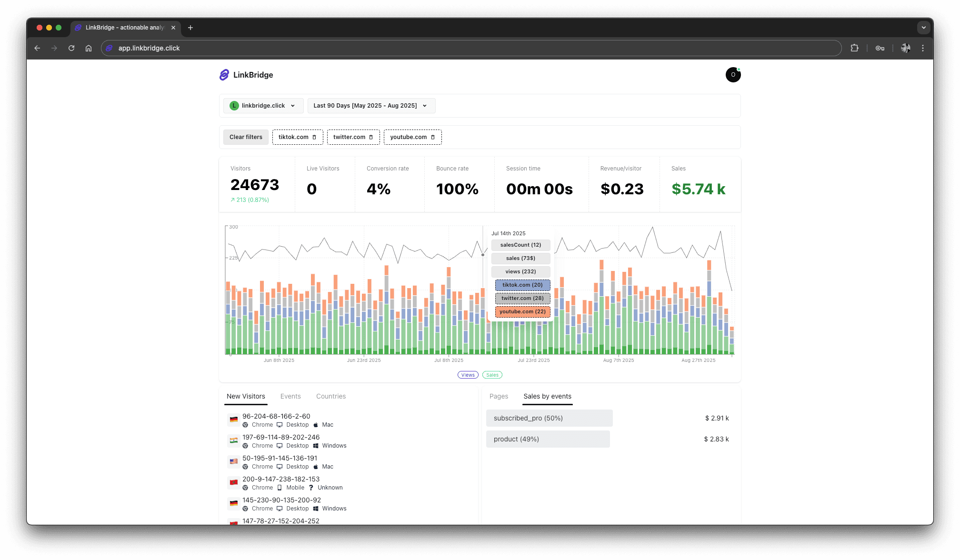Click the Clear filters button
960x560 pixels.
[x=246, y=137]
